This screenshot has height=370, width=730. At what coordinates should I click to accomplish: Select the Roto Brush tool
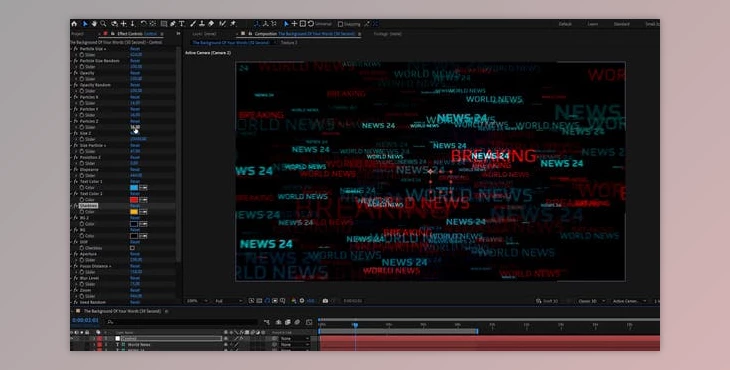[223, 24]
